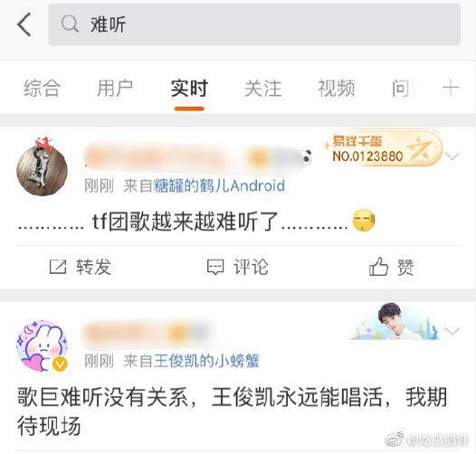
Task: Expand first post options chevron
Action: (452, 156)
